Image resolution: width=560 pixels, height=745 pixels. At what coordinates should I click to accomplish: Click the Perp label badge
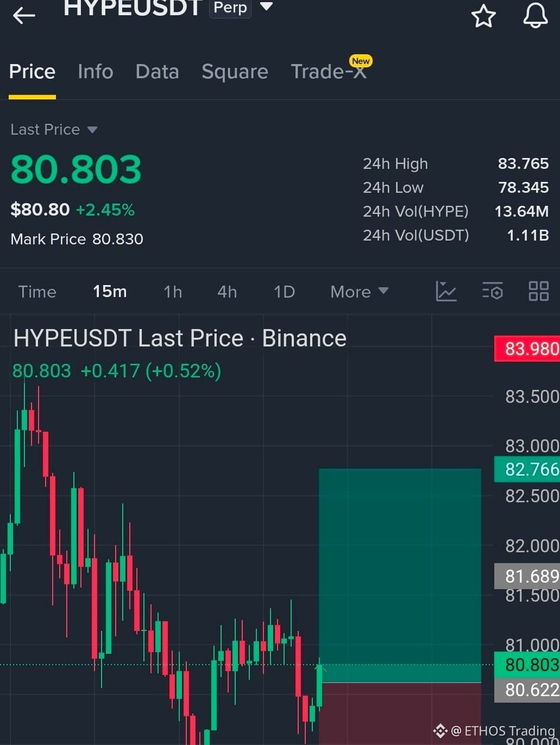[230, 8]
